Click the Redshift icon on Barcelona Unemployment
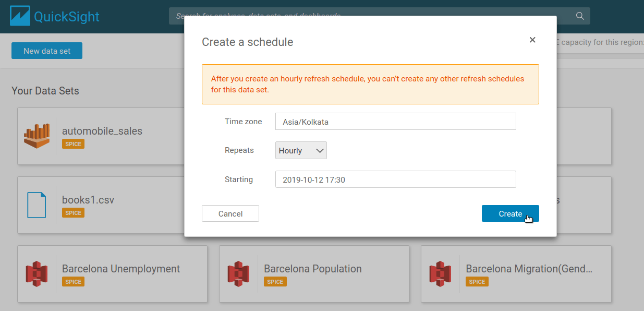The width and height of the screenshot is (644, 311). [37, 273]
